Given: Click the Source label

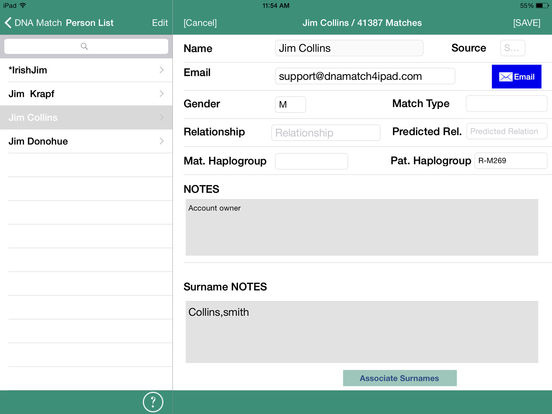Looking at the screenshot, I should pyautogui.click(x=469, y=48).
